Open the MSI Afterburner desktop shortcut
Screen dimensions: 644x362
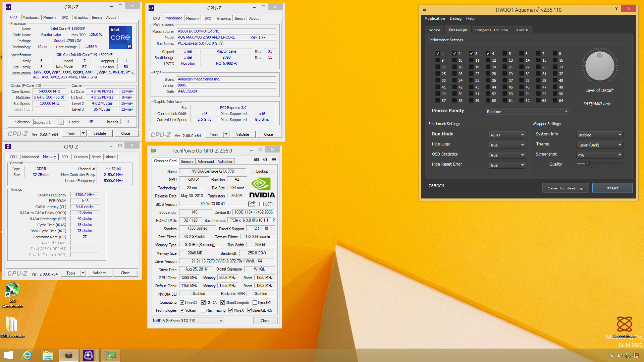click(12, 295)
